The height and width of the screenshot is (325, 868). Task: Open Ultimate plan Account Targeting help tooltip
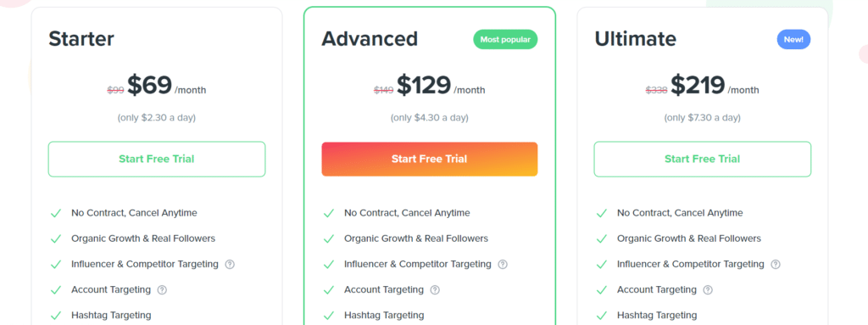click(708, 290)
